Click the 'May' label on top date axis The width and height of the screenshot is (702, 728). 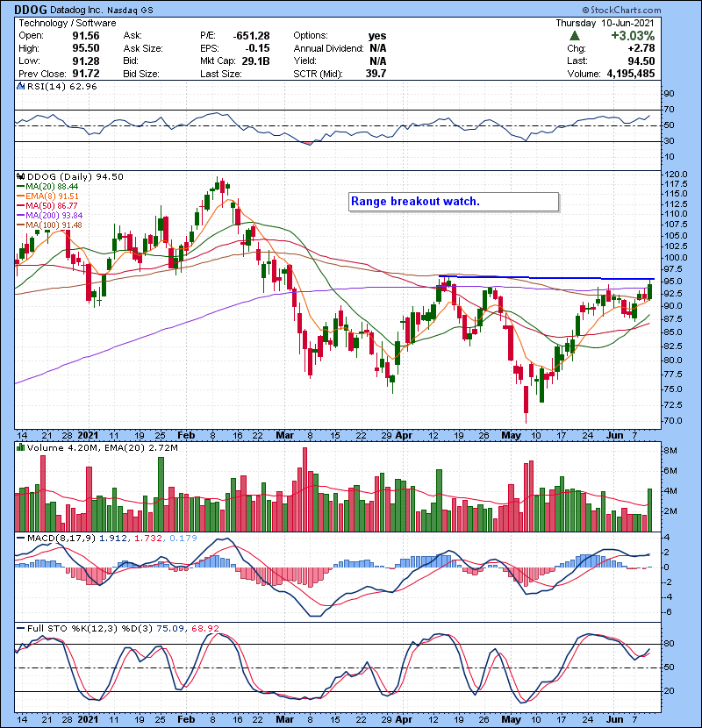pos(511,436)
